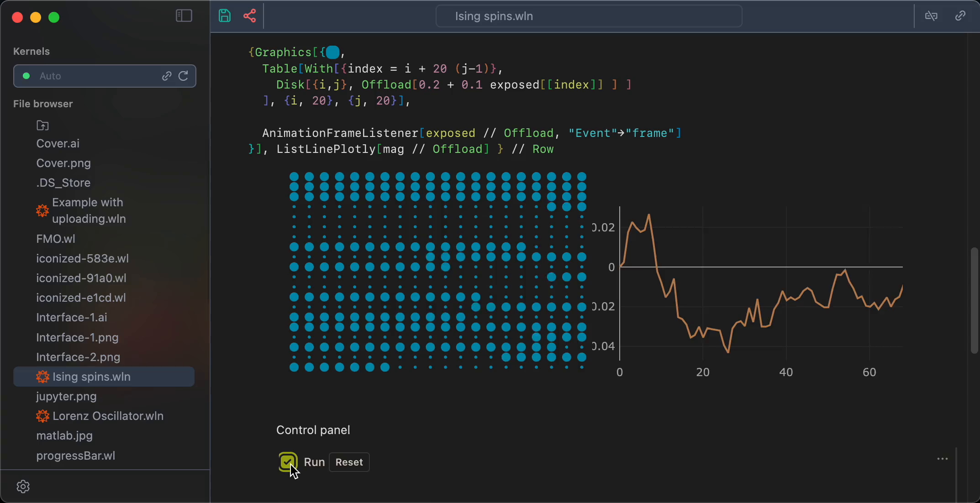The image size is (980, 503).
Task: Open Example with uploading.wln file
Action: coord(89,210)
